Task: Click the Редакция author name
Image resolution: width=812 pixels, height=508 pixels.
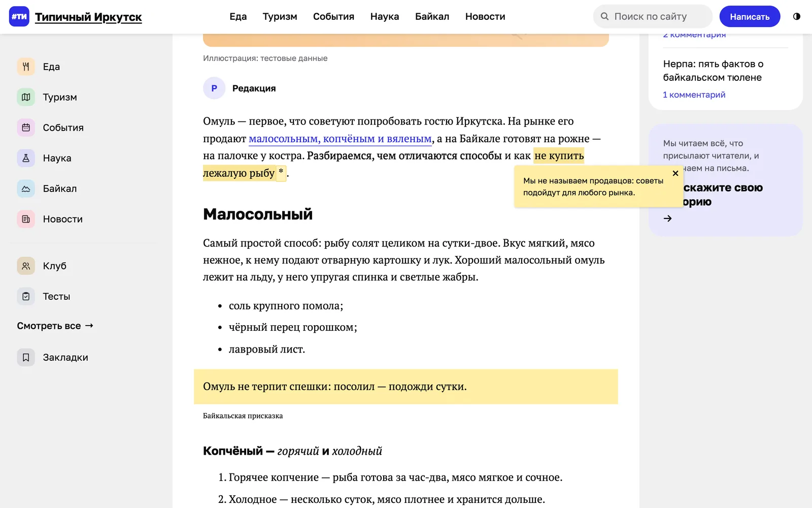Action: coord(254,88)
